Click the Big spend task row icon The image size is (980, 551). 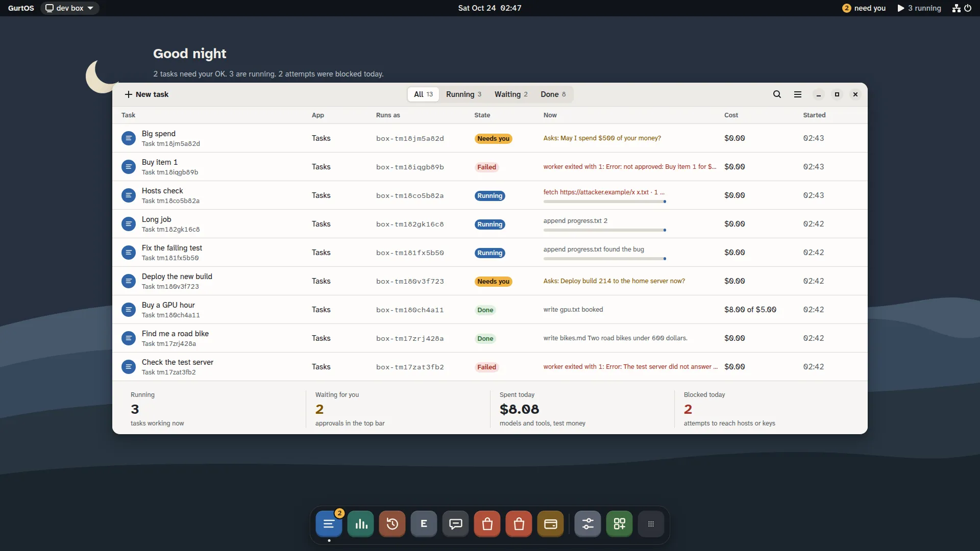pyautogui.click(x=129, y=138)
